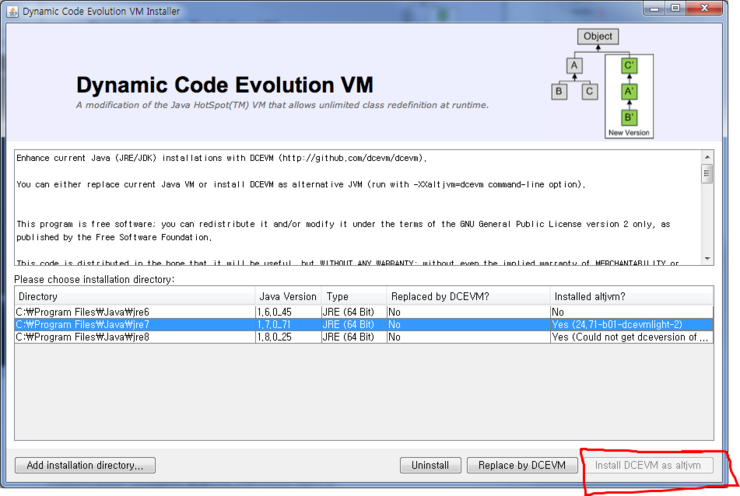The image size is (740, 496).
Task: Select the jre6 directory row
Action: tap(363, 312)
